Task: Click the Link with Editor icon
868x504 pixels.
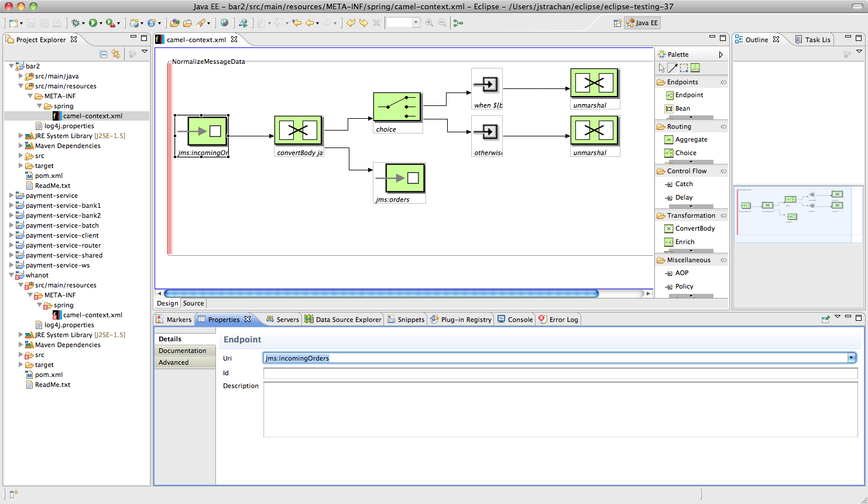Action: coord(116,54)
